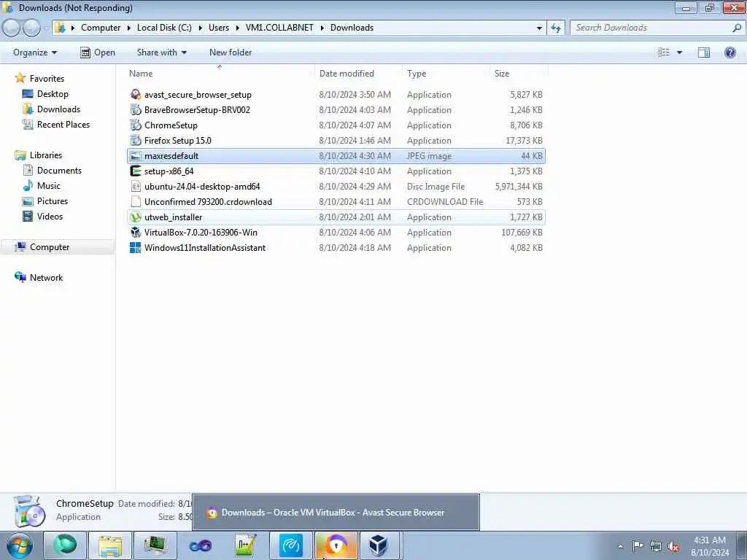Click the VirtualBox-7.0.20-163906-Win file icon

click(x=136, y=233)
